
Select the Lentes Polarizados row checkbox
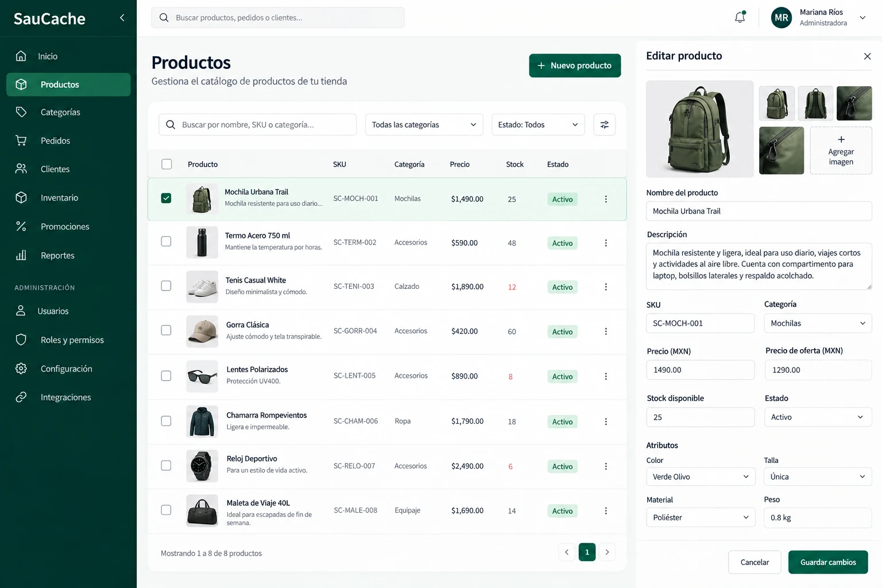point(166,376)
